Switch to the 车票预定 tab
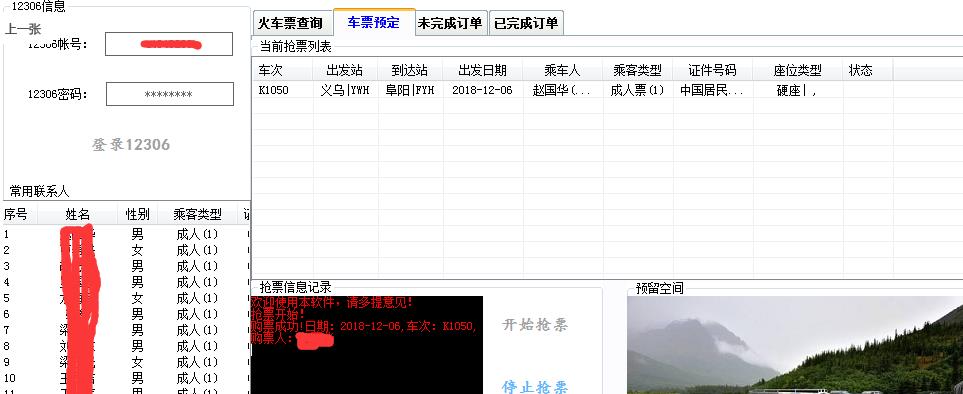 coord(374,23)
